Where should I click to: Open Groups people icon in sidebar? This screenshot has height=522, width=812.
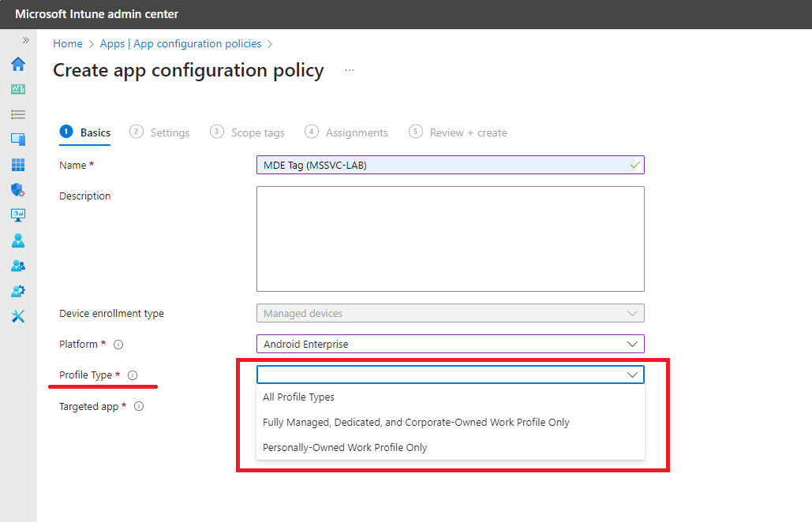(x=18, y=266)
